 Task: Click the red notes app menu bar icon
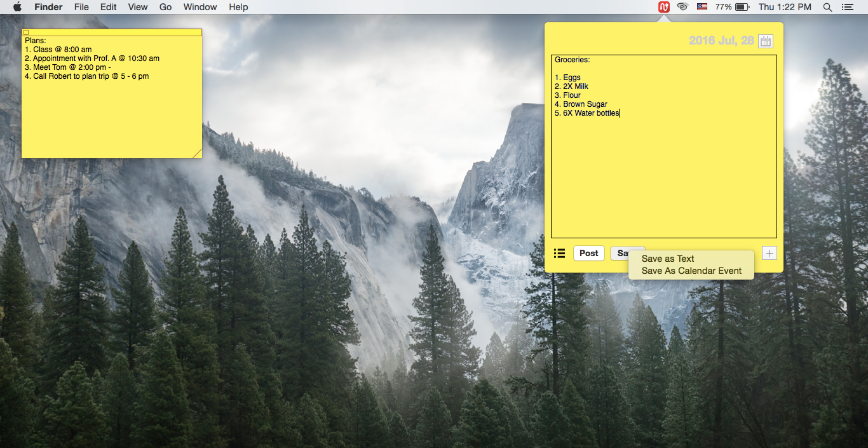click(x=664, y=7)
